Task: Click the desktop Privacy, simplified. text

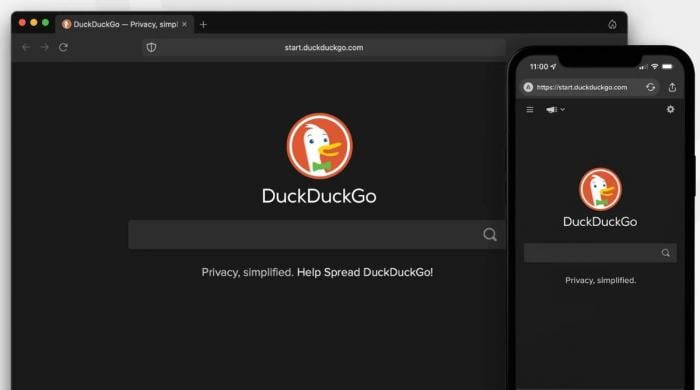Action: coord(247,272)
